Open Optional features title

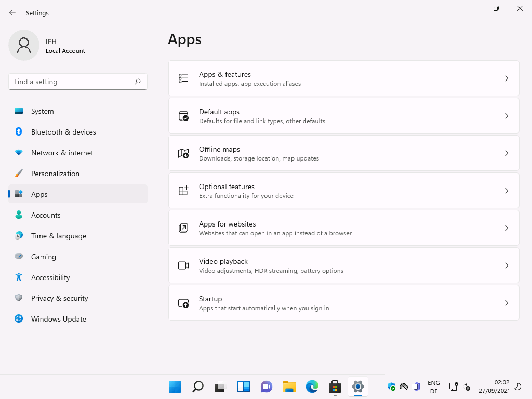point(227,187)
